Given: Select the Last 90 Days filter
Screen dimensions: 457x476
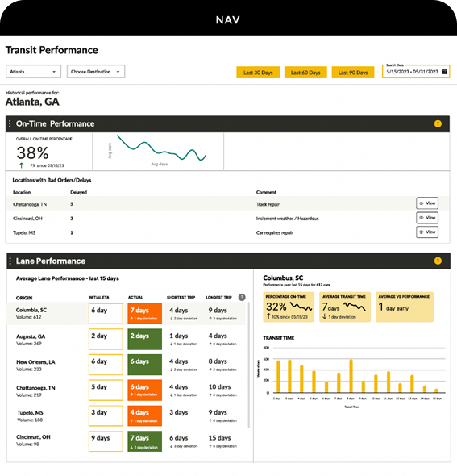Looking at the screenshot, I should tap(353, 73).
